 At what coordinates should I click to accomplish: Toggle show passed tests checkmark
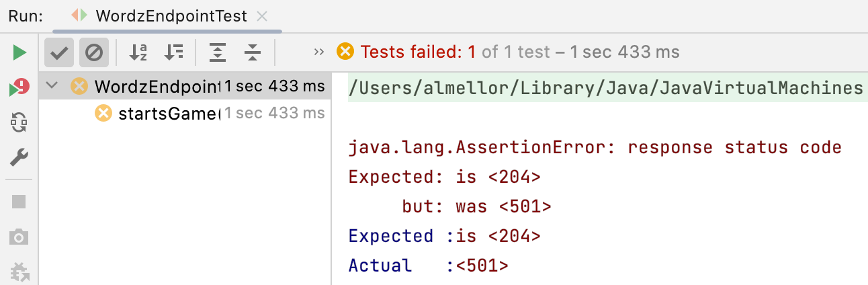click(x=59, y=52)
